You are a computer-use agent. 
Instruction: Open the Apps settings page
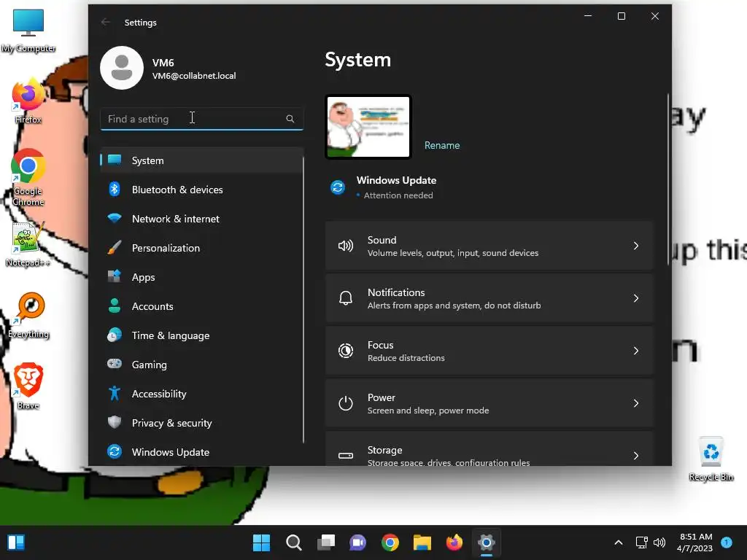coord(201,277)
